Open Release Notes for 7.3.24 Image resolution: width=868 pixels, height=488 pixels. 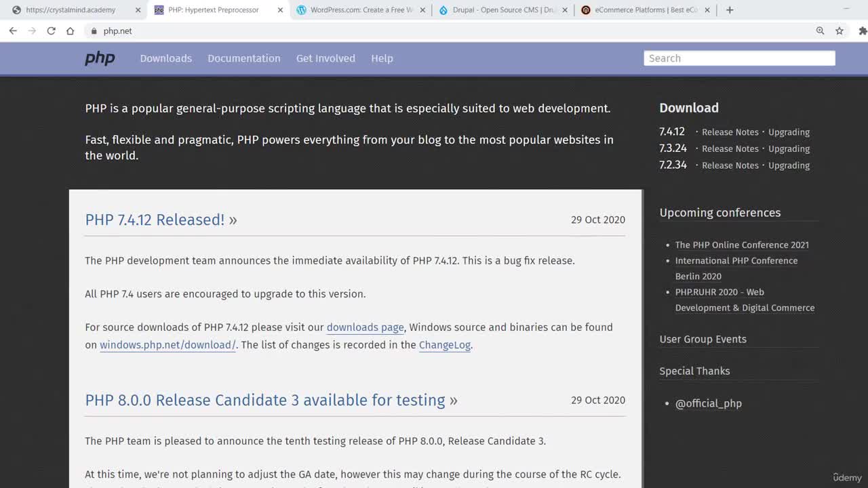(730, 148)
